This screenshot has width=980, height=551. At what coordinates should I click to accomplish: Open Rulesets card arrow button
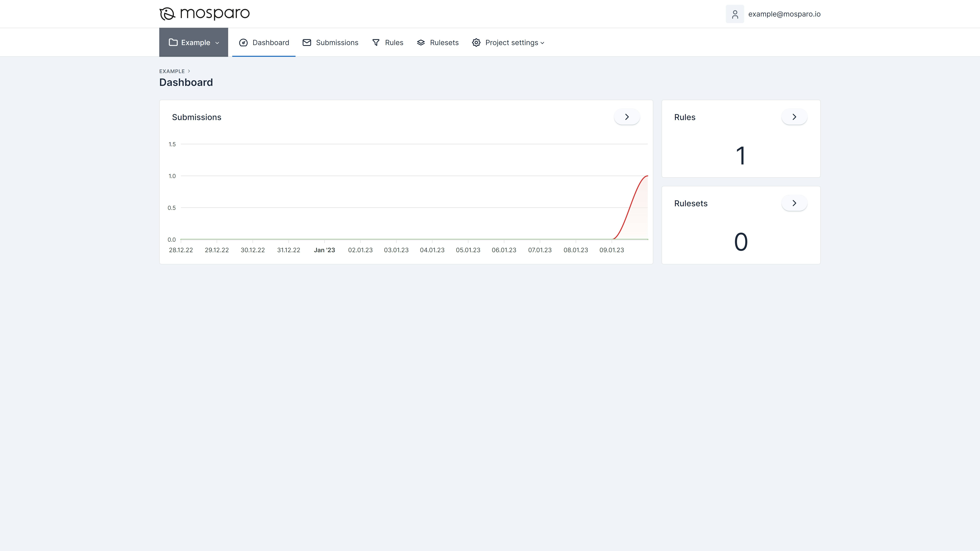point(794,203)
